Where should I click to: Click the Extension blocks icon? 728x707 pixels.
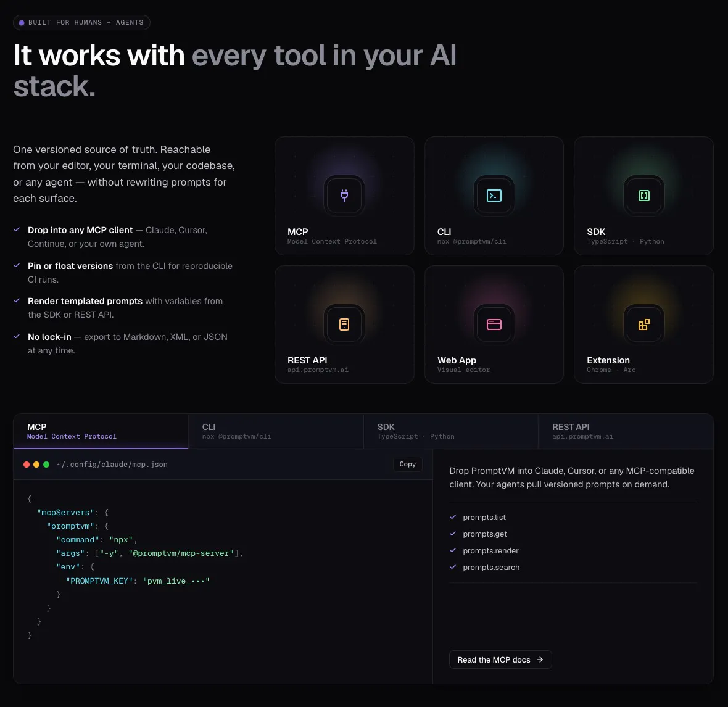[643, 324]
